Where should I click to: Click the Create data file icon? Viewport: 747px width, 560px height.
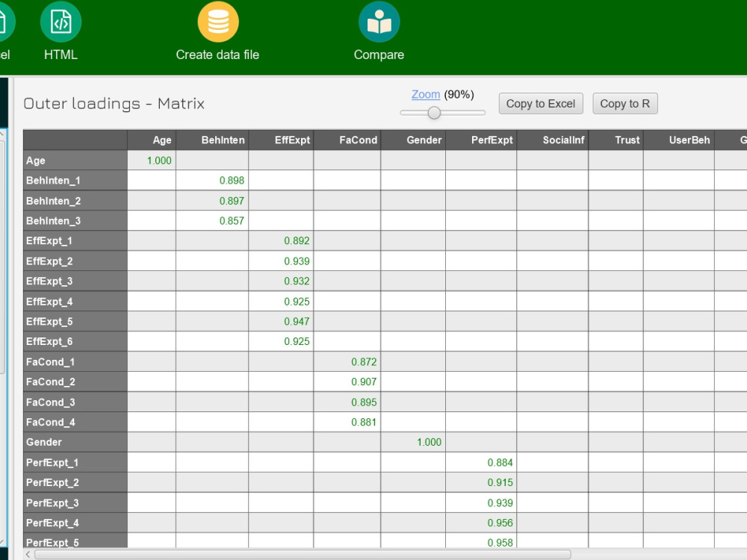(x=217, y=22)
